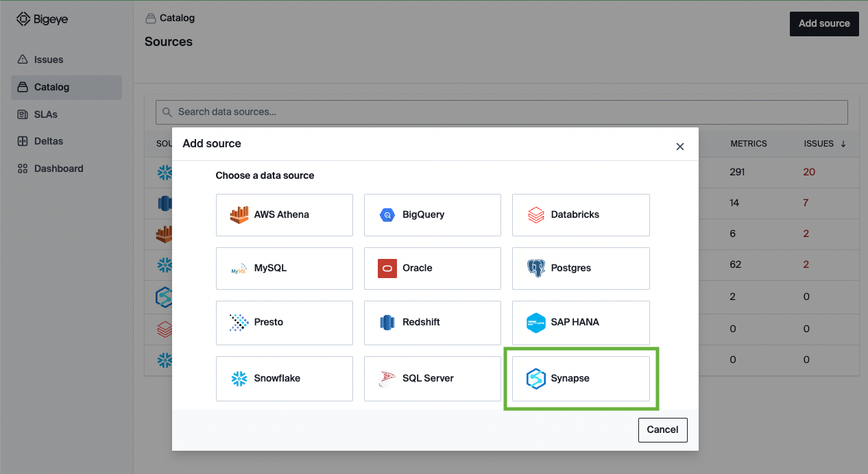Click the Dashboard grid icon
Image resolution: width=868 pixels, height=474 pixels.
23,169
